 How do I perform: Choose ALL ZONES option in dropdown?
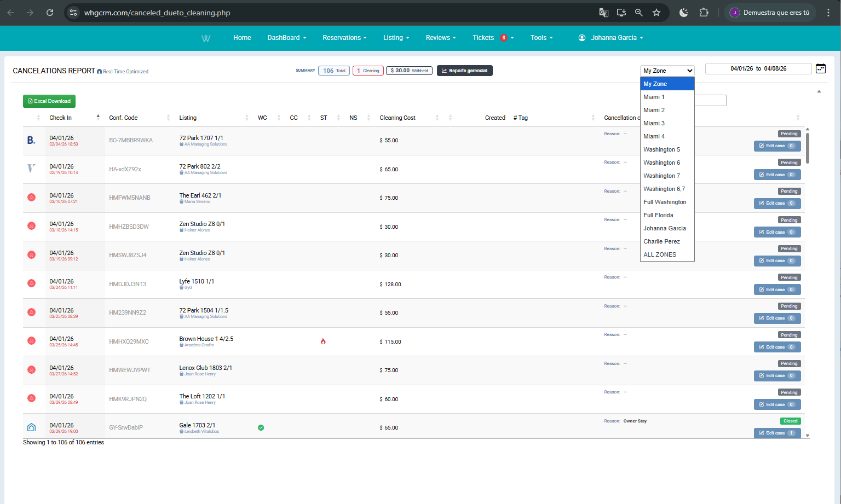pos(660,254)
